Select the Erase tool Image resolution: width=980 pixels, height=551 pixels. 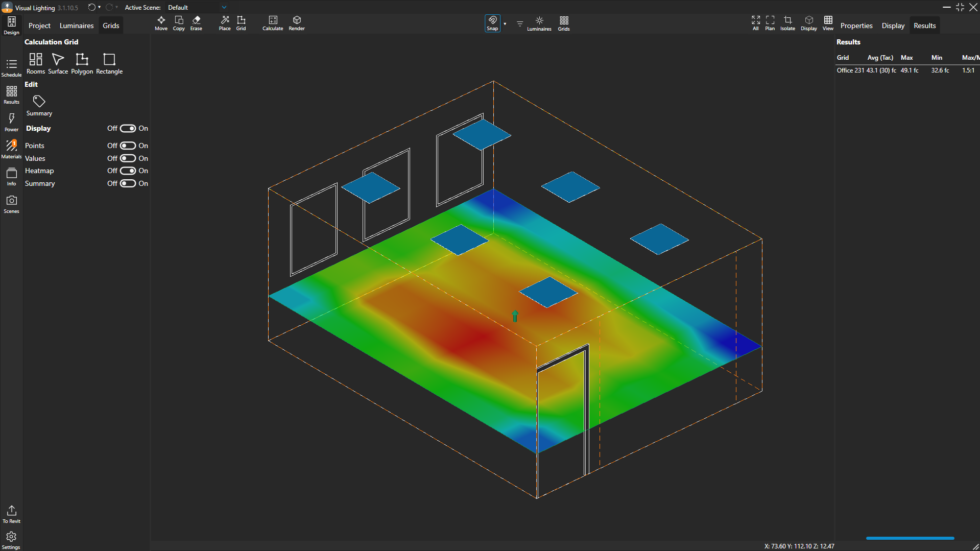196,23
